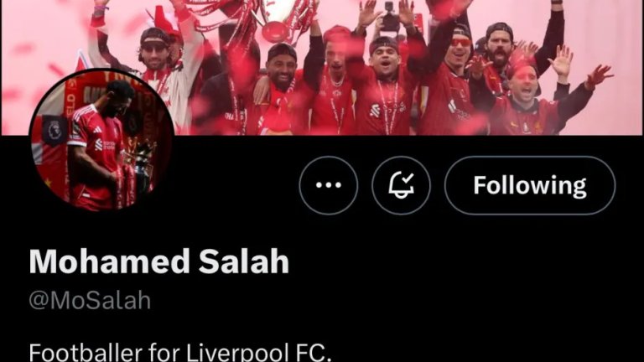
Task: View the trophy celebration header banner
Action: tap(322, 67)
